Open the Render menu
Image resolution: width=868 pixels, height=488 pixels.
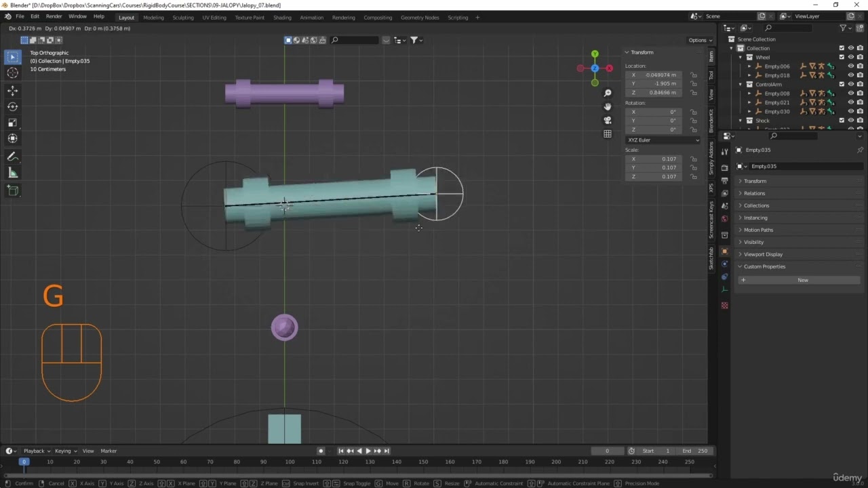tap(54, 16)
